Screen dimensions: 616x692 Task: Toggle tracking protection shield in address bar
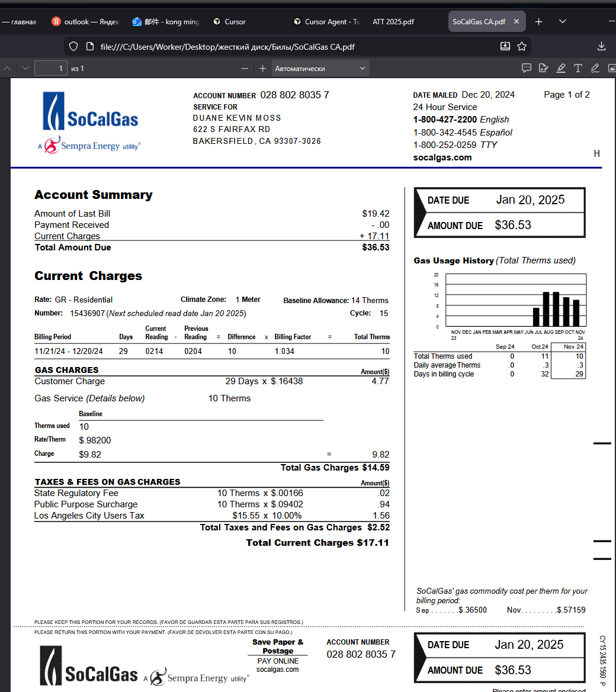[73, 46]
